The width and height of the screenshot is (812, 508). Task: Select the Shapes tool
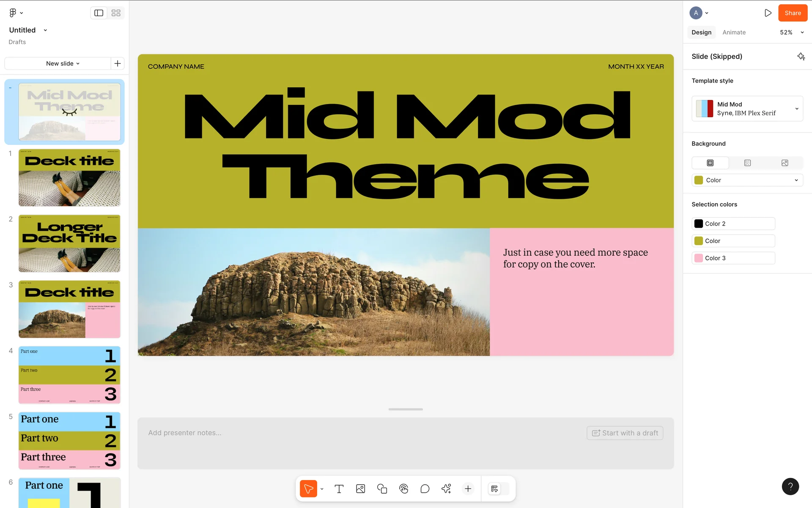382,489
